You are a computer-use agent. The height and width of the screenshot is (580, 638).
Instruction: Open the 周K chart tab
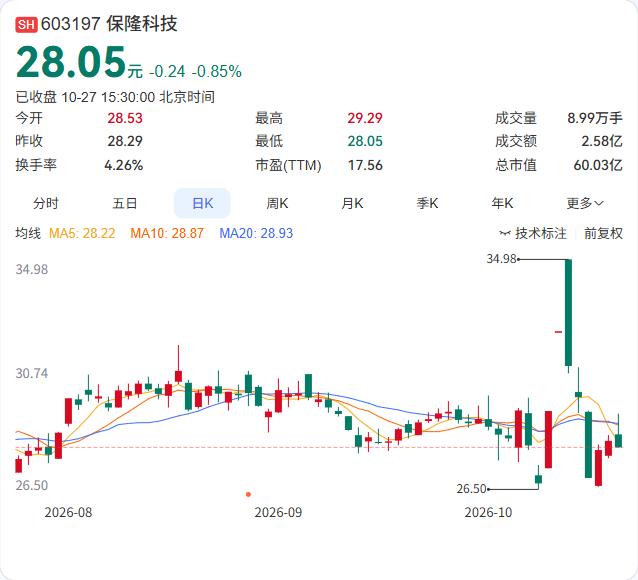coord(277,203)
